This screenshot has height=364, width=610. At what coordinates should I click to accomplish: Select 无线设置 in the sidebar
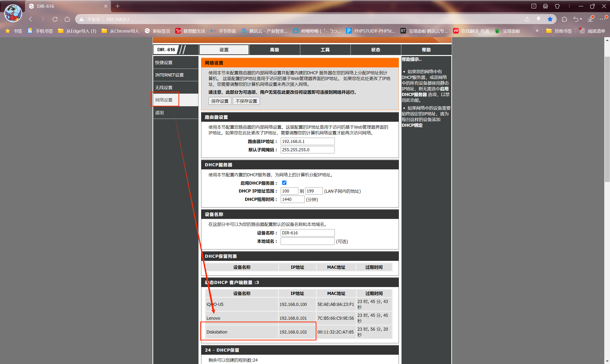pos(176,88)
